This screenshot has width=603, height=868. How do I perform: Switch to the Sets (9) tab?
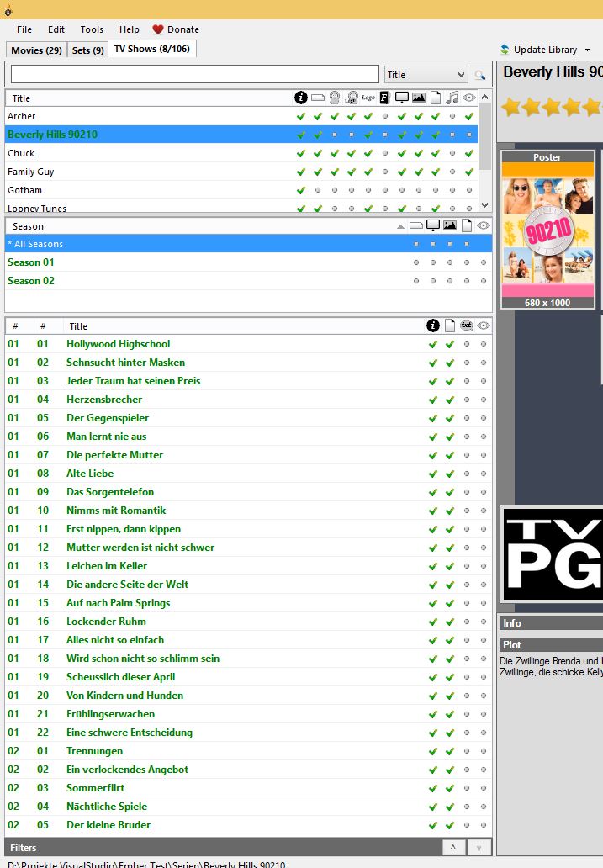(88, 50)
